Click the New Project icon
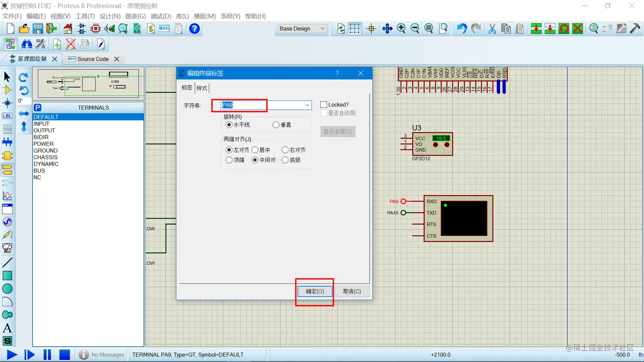Viewport: 644px width, 362px height. (10, 29)
